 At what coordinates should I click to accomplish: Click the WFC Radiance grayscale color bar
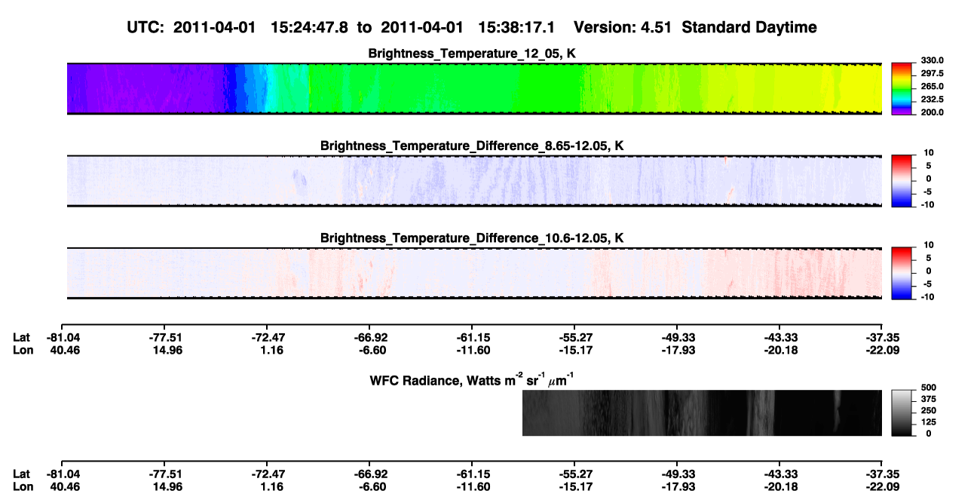click(x=902, y=413)
